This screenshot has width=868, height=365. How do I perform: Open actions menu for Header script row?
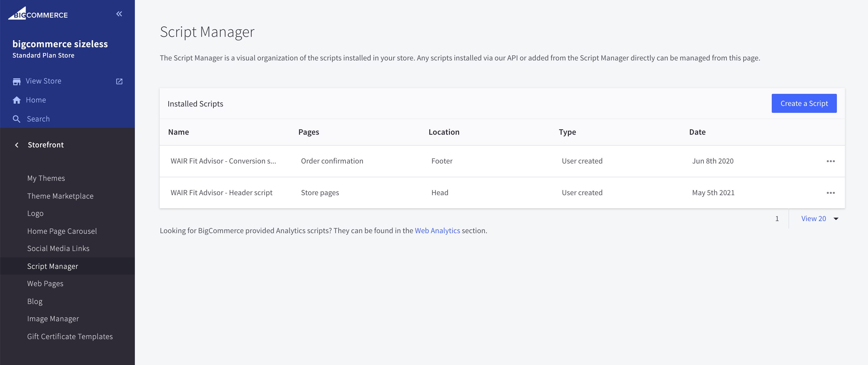[831, 193]
